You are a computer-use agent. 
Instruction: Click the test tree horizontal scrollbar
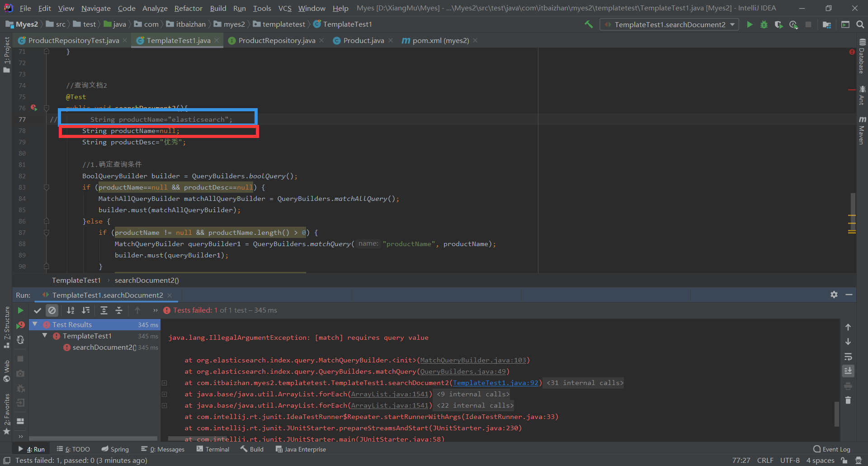tap(93, 438)
